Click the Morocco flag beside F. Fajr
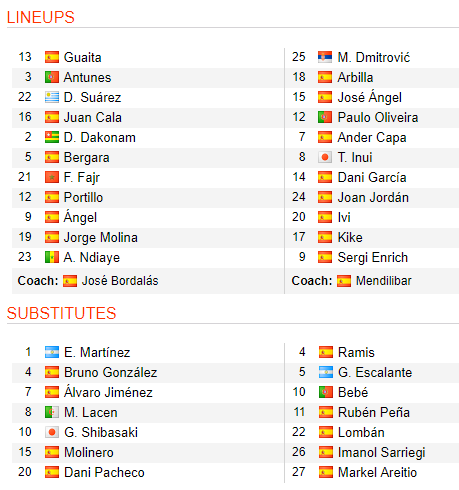Viewport: 459px width, 490px height. click(x=52, y=177)
